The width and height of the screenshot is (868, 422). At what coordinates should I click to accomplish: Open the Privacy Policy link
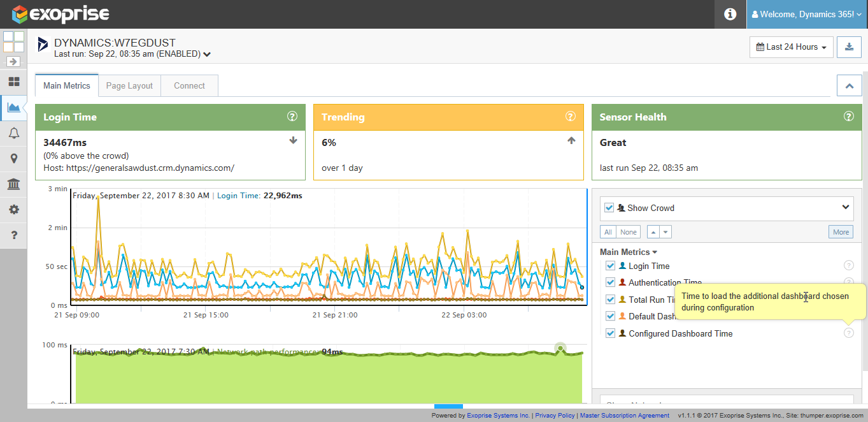(555, 416)
